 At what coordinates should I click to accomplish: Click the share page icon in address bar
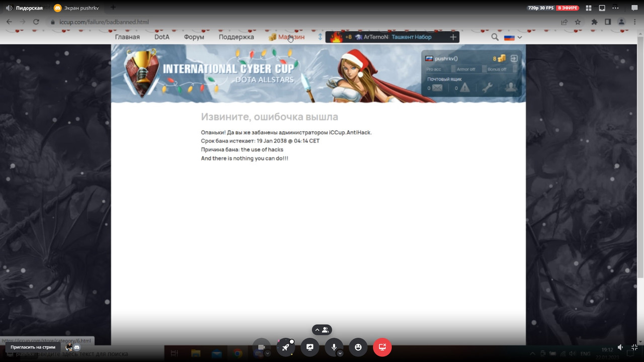click(565, 22)
